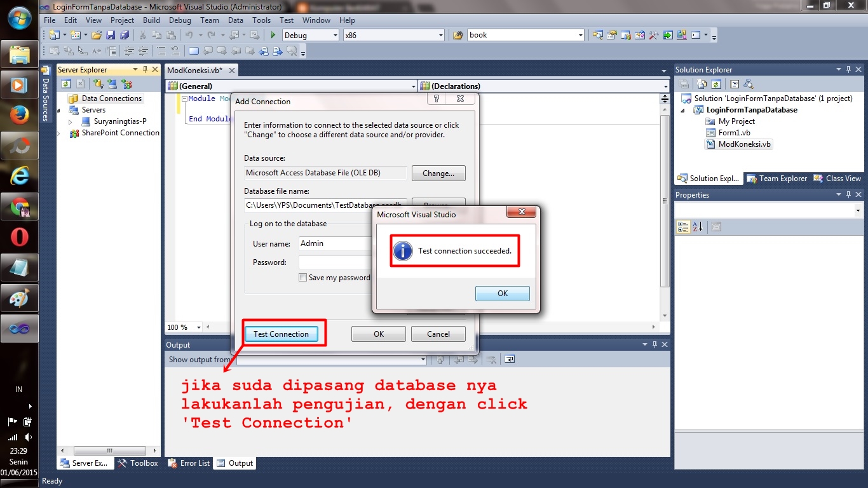Toggle word wrap icon in Output window toolbar

[x=510, y=360]
